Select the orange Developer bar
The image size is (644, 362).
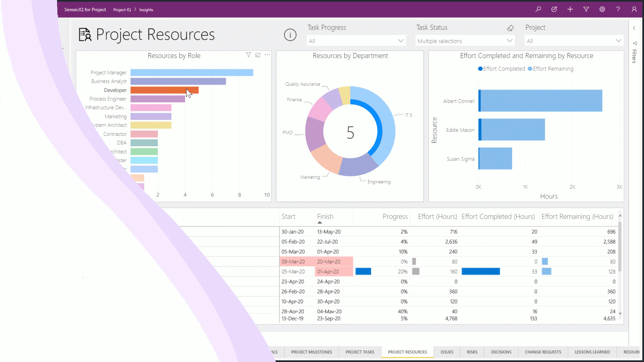pos(164,90)
